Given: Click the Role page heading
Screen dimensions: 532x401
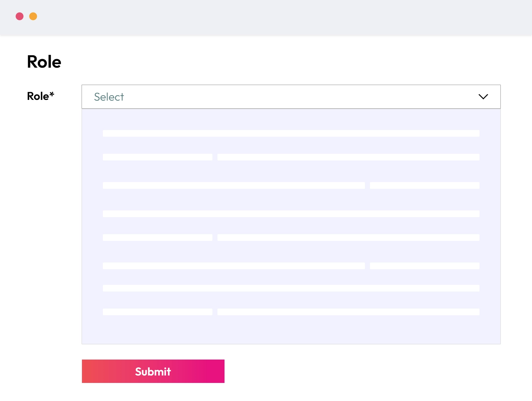Looking at the screenshot, I should [x=44, y=62].
